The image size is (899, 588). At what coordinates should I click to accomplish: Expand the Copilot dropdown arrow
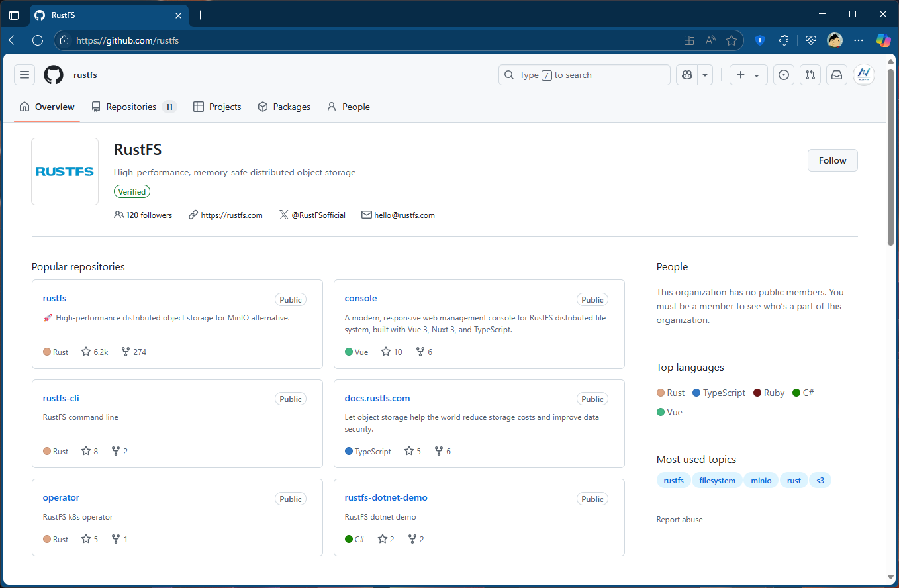[705, 75]
